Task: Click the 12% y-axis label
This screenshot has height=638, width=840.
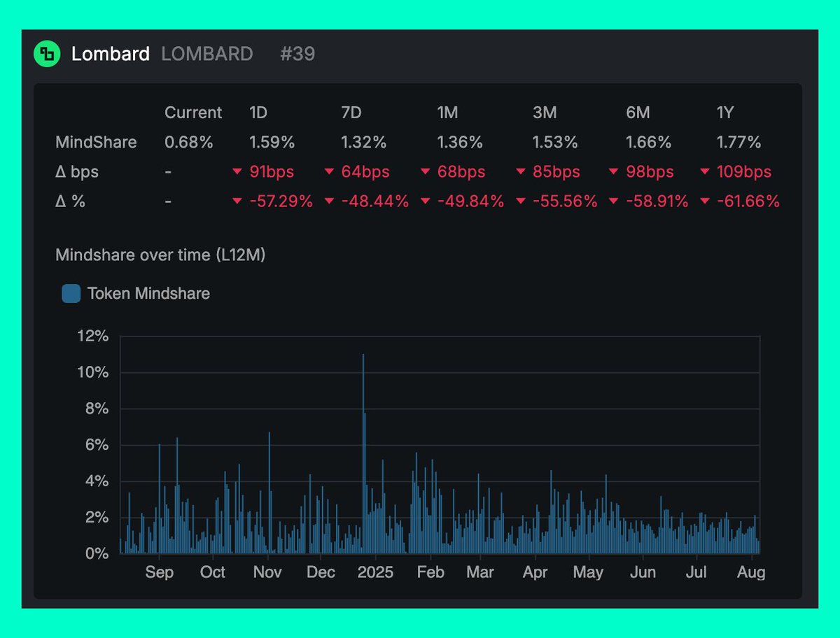Action: (x=92, y=336)
